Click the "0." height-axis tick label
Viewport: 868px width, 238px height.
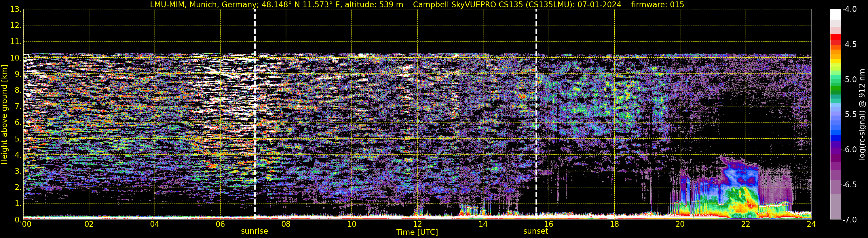tap(18, 220)
